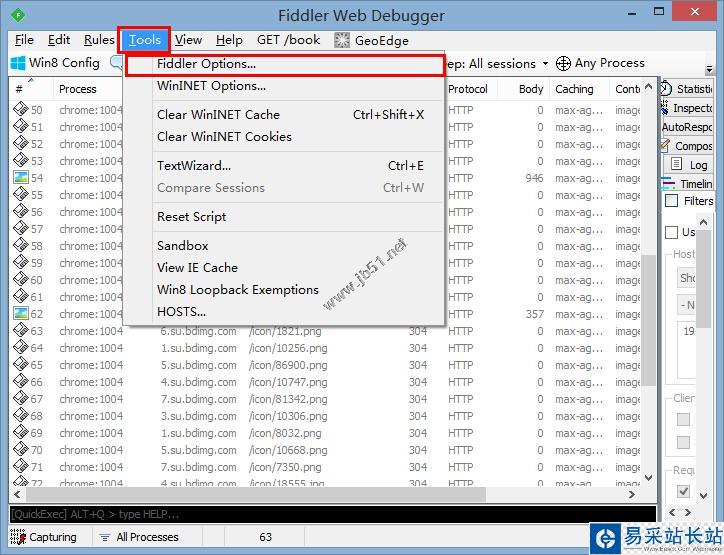The image size is (724, 555).
Task: Toggle the Filters tab checkbox
Action: (671, 201)
